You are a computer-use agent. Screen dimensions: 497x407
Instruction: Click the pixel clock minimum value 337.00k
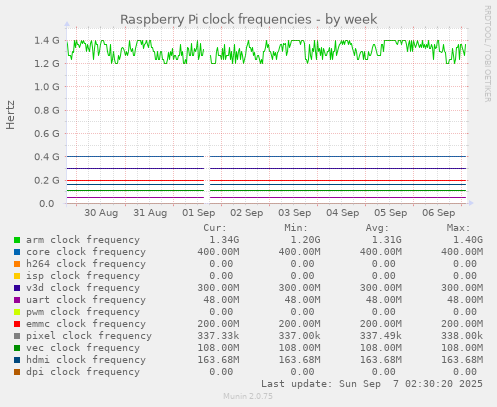tap(299, 336)
